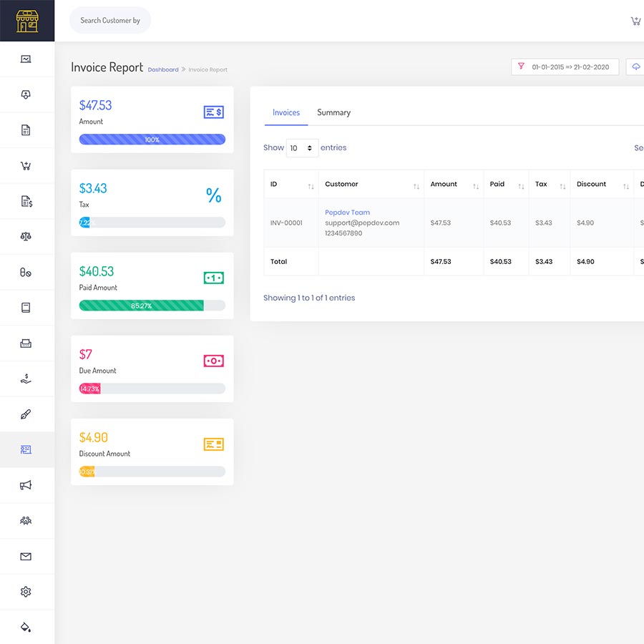This screenshot has width=644, height=644.
Task: Click the cloud download button
Action: click(x=635, y=67)
